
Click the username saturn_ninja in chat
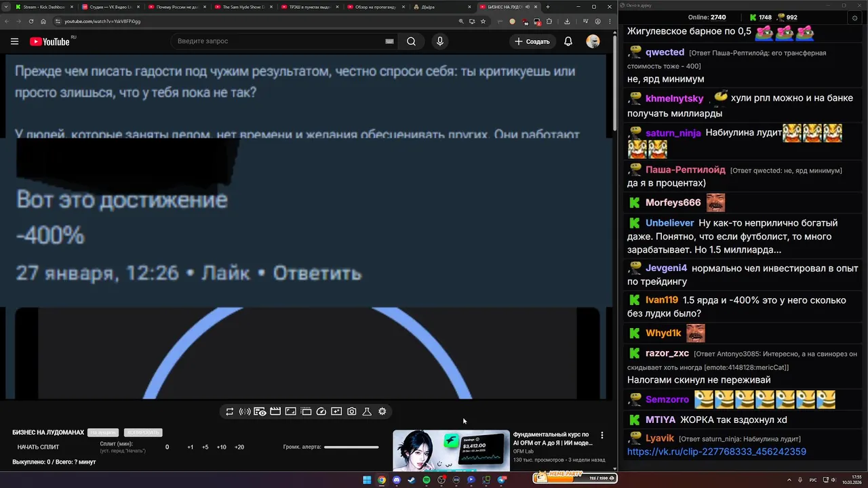pyautogui.click(x=673, y=133)
